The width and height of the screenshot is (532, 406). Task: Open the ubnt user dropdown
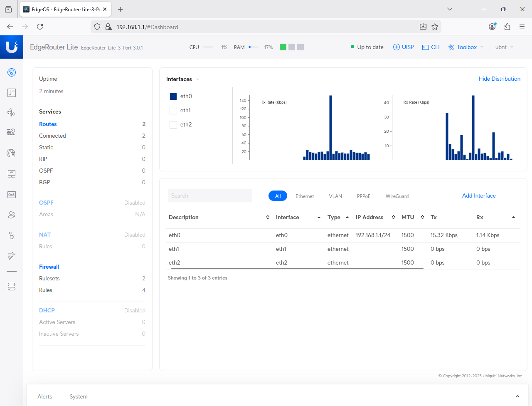504,47
